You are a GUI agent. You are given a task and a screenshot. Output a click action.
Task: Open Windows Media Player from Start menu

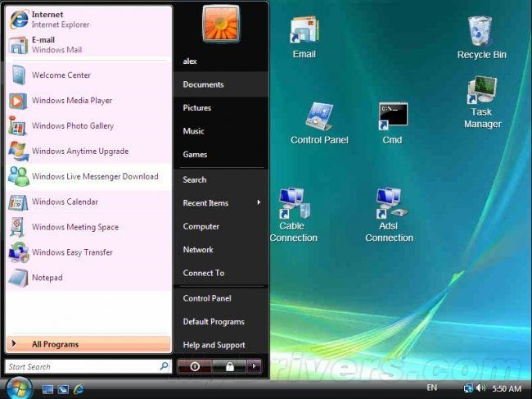[89, 101]
